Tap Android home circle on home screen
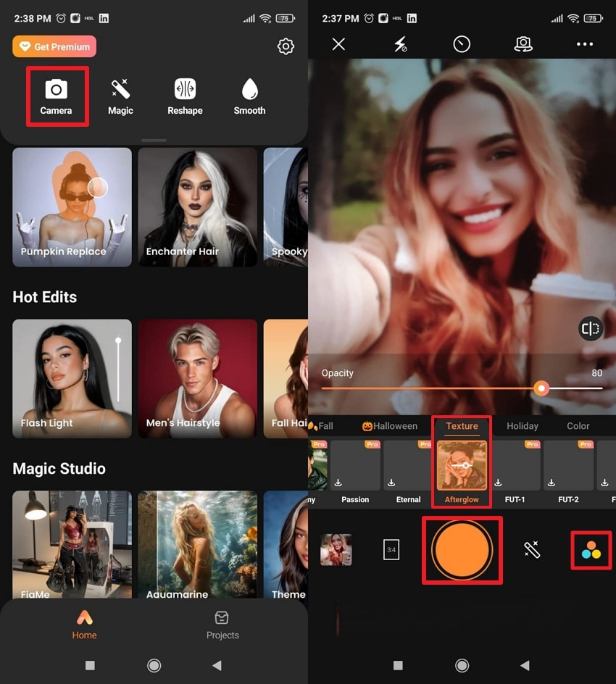Image resolution: width=616 pixels, height=684 pixels. [154, 665]
